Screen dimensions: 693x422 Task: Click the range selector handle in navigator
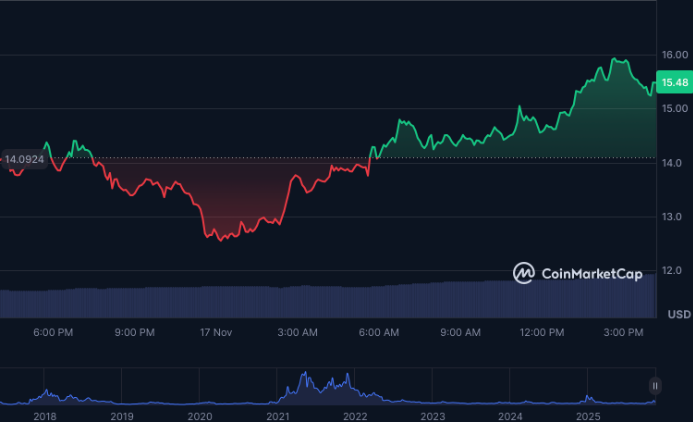click(x=655, y=385)
